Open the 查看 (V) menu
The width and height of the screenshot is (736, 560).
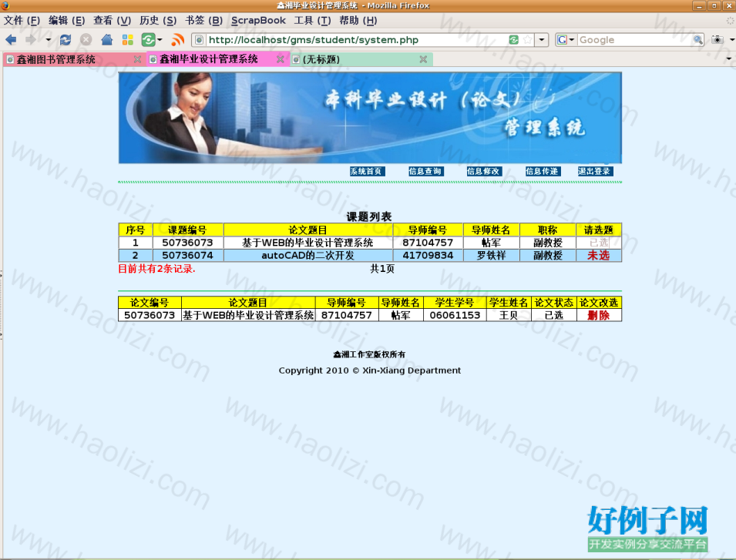point(112,21)
